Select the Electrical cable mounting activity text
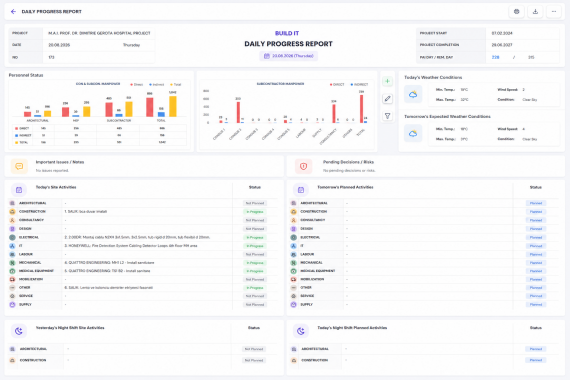This screenshot has height=380, width=570. coord(137,237)
